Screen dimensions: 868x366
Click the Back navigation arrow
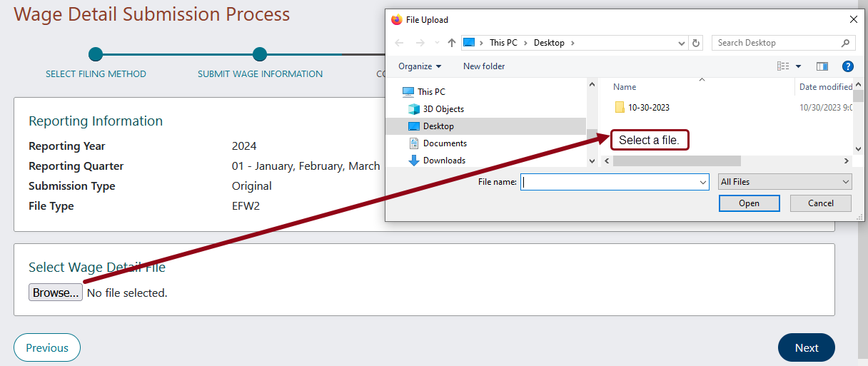click(400, 43)
